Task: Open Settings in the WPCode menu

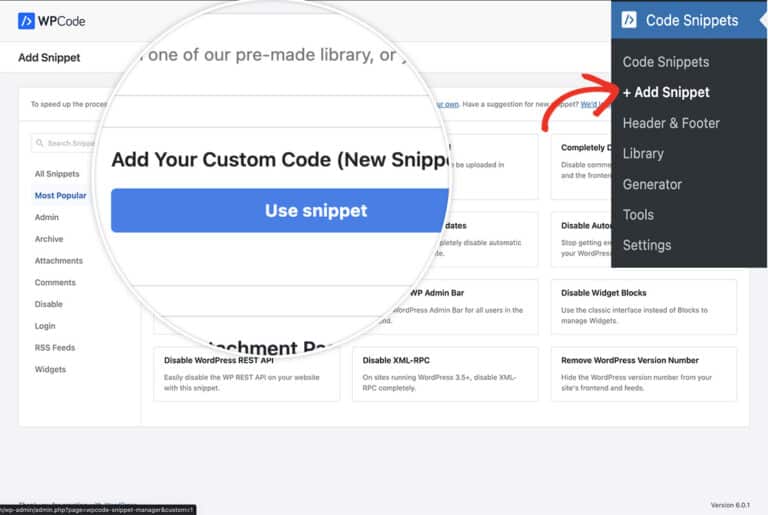Action: pyautogui.click(x=646, y=245)
